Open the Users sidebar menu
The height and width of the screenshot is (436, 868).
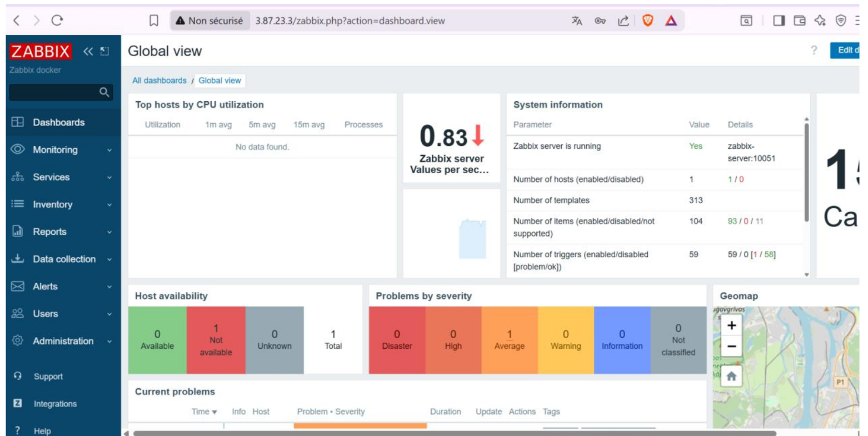click(x=63, y=314)
